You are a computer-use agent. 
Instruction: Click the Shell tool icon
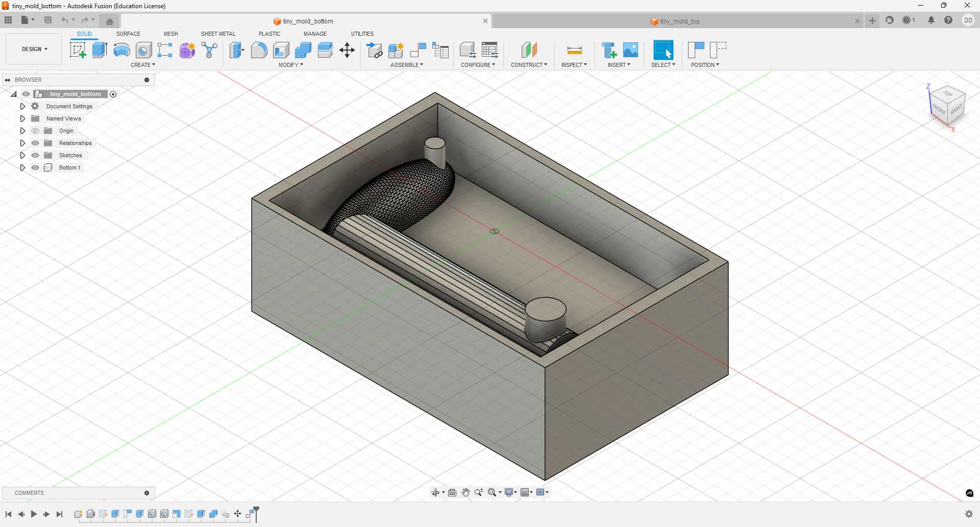[281, 50]
